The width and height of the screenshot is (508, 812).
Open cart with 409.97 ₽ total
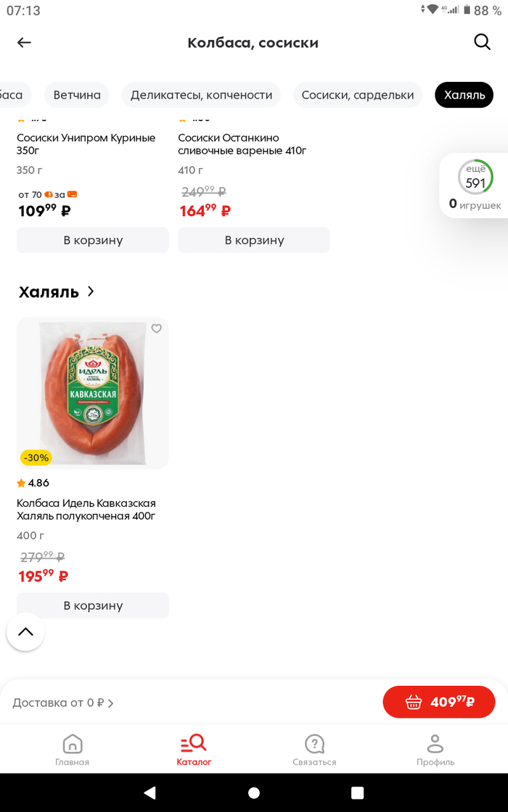click(439, 702)
